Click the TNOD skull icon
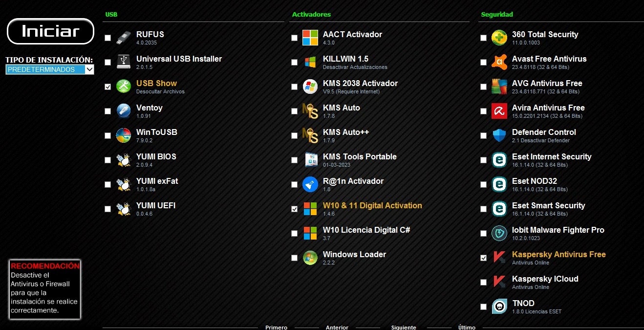This screenshot has height=330, width=644. point(499,307)
